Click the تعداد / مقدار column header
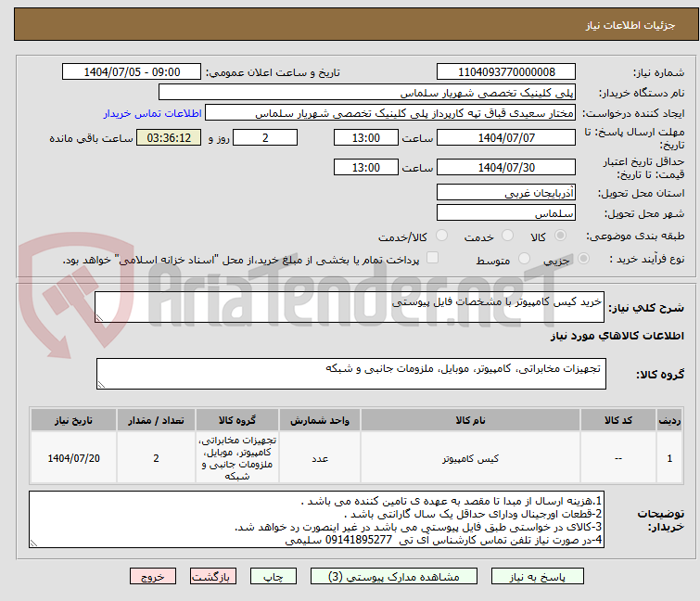Viewport: 700px width, 601px height. pos(156,420)
